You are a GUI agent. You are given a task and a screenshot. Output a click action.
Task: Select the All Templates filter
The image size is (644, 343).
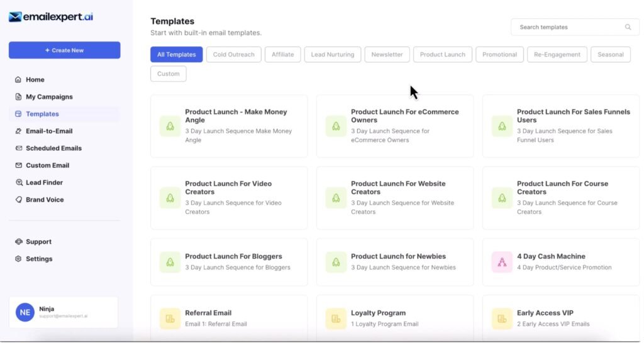177,55
